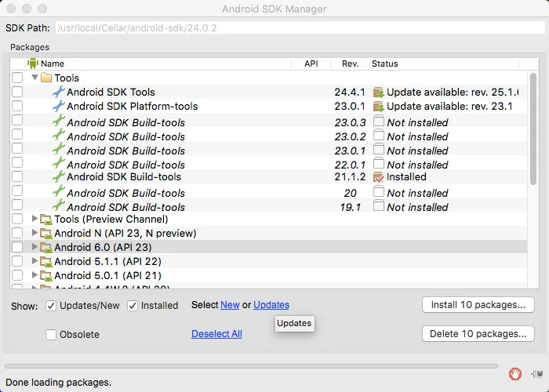Check the Android 5.1.1 (API 22) row checkbox
The image size is (549, 392).
(17, 261)
